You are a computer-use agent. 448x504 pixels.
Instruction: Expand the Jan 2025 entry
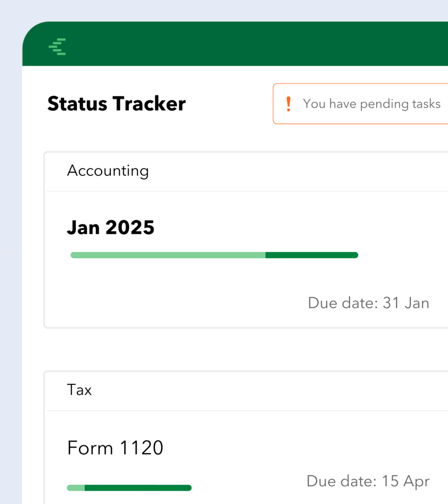(110, 227)
